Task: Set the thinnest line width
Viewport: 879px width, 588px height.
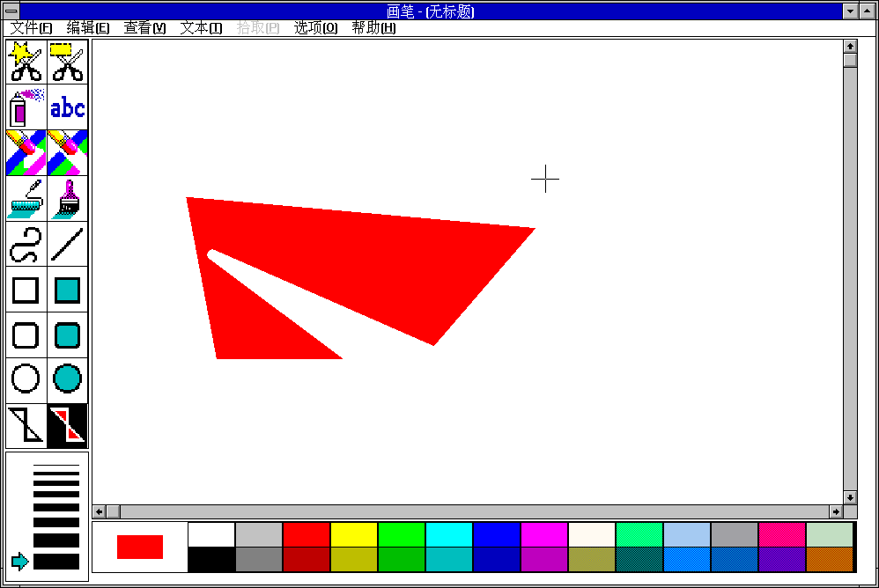Action: click(56, 465)
